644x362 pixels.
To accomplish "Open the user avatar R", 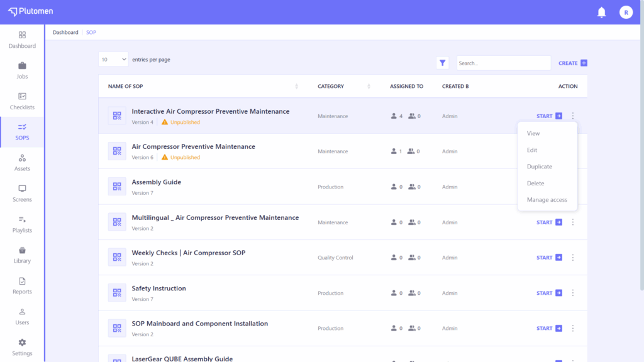I will pyautogui.click(x=626, y=13).
